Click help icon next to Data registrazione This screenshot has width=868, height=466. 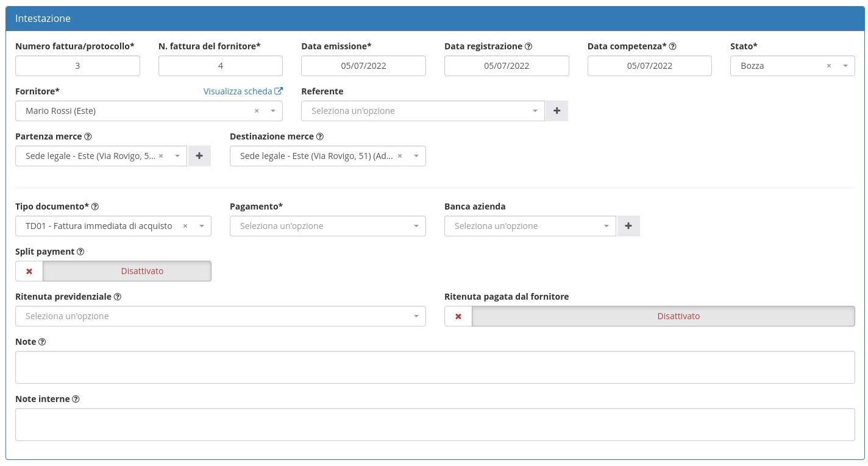tap(528, 46)
